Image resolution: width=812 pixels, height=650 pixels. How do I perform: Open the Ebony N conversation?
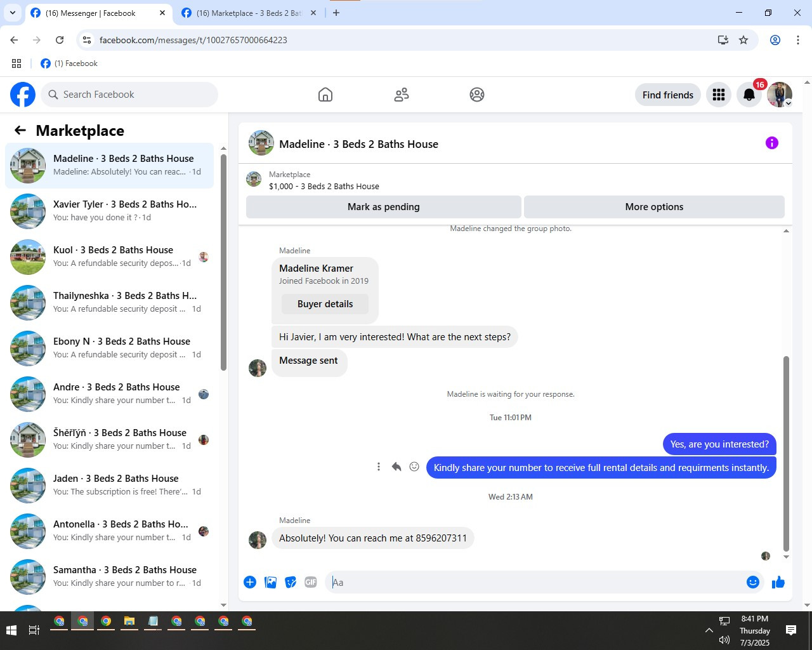point(110,348)
